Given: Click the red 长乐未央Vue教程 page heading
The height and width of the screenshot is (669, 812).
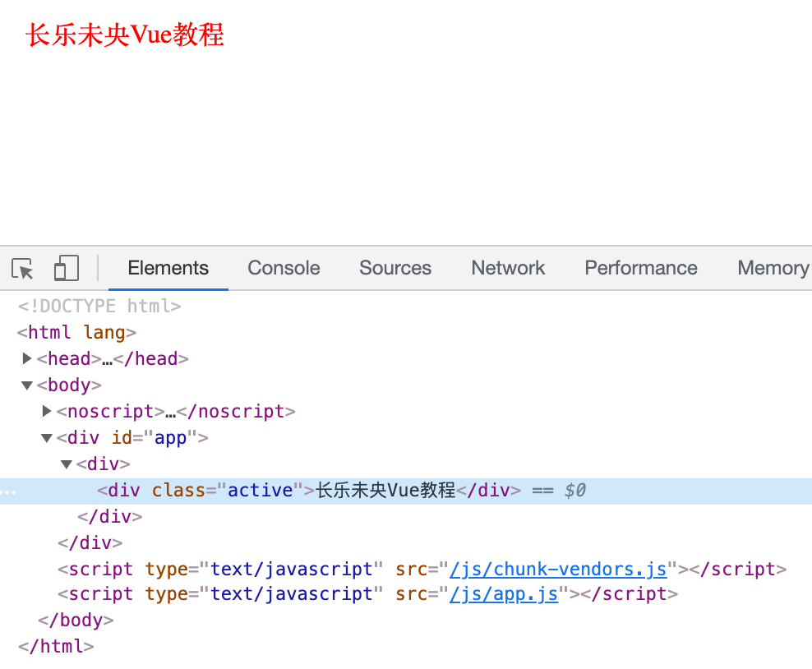Looking at the screenshot, I should tap(125, 35).
